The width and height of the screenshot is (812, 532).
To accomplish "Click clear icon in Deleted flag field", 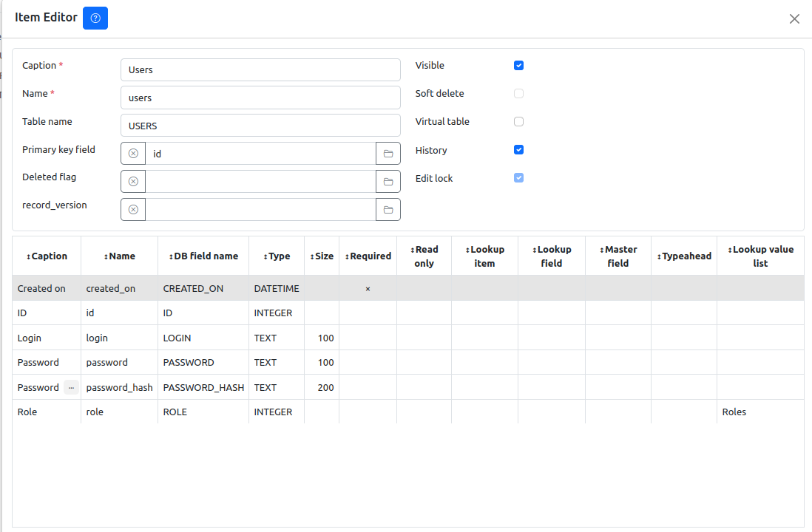I will [x=133, y=182].
